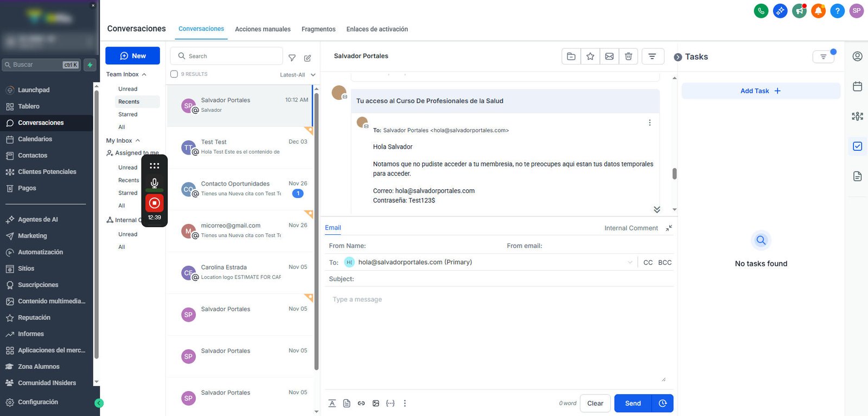Open the blue help question icon
This screenshot has height=416, width=868.
(x=837, y=10)
